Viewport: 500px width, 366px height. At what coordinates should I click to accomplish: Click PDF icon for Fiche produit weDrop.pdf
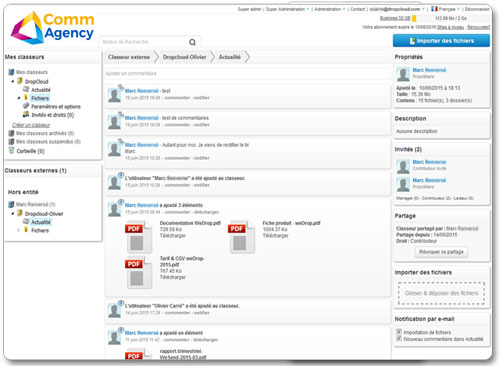coord(242,237)
